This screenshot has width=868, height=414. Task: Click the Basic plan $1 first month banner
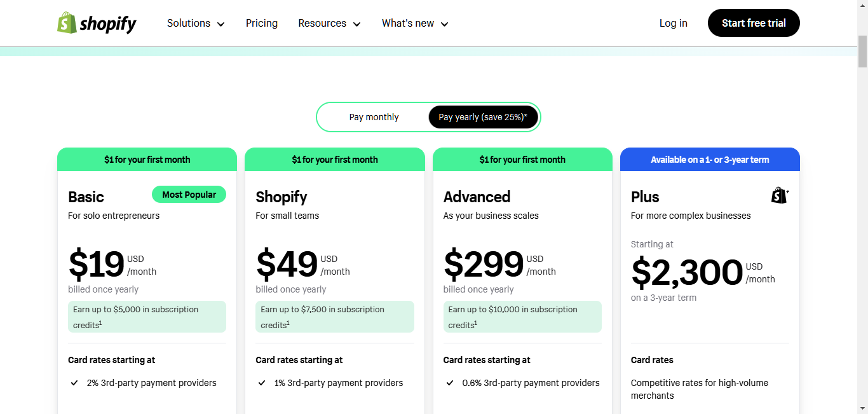coord(147,160)
